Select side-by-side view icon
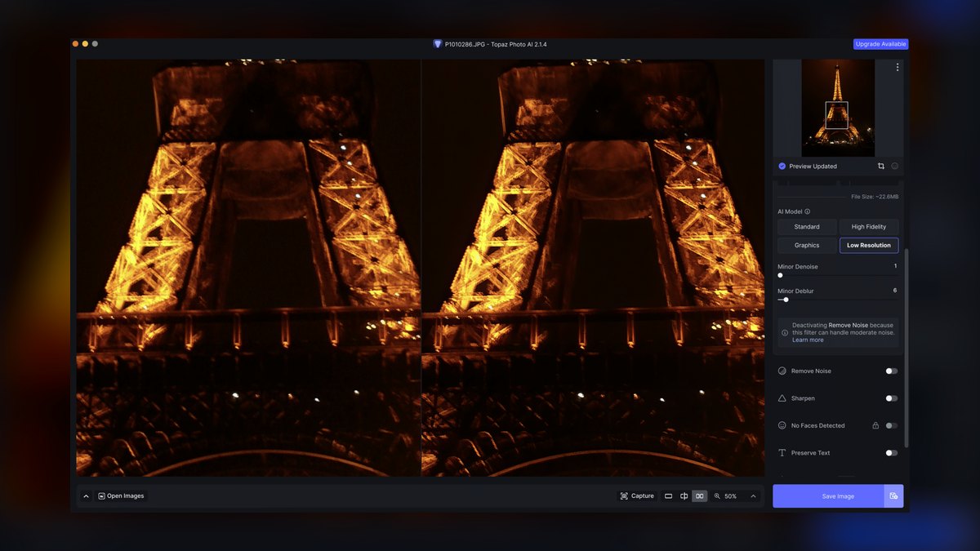The image size is (980, 551). click(x=700, y=496)
